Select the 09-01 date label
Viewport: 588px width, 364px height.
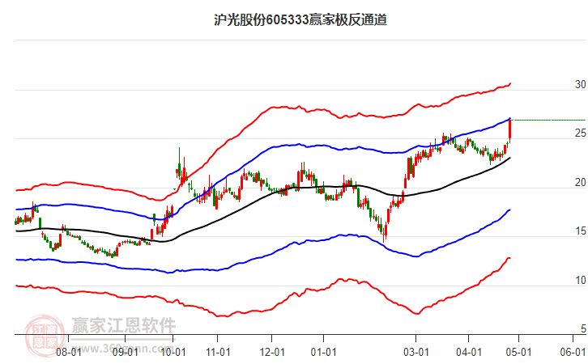[126, 353]
